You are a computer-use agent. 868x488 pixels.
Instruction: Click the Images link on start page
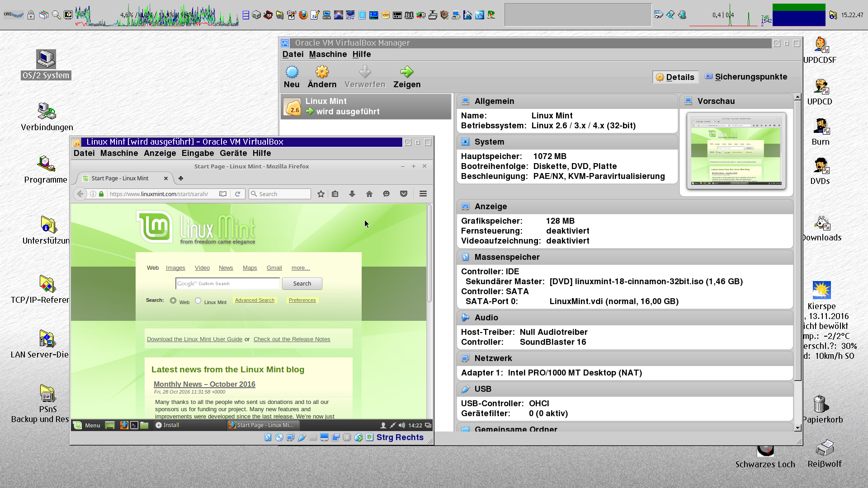click(175, 268)
